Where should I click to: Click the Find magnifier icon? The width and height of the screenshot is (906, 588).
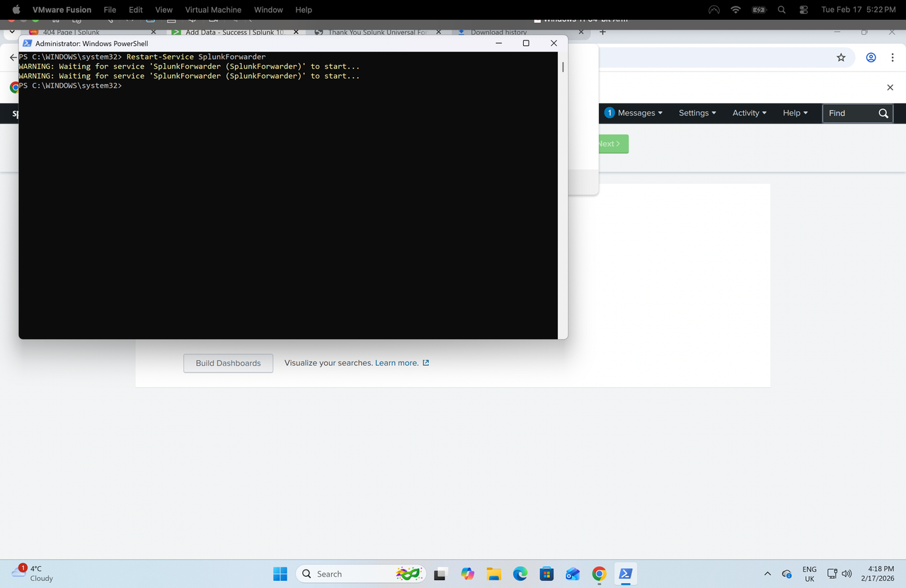(883, 113)
